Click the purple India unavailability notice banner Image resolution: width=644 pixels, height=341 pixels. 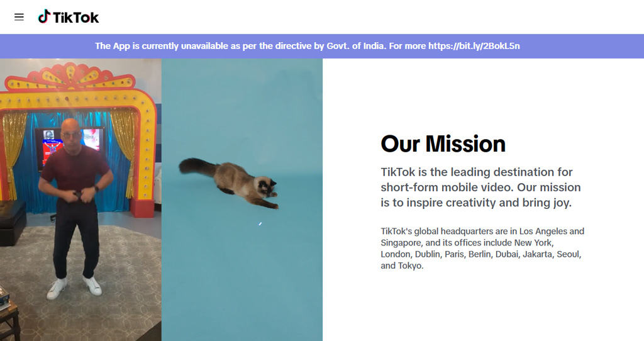click(x=322, y=46)
